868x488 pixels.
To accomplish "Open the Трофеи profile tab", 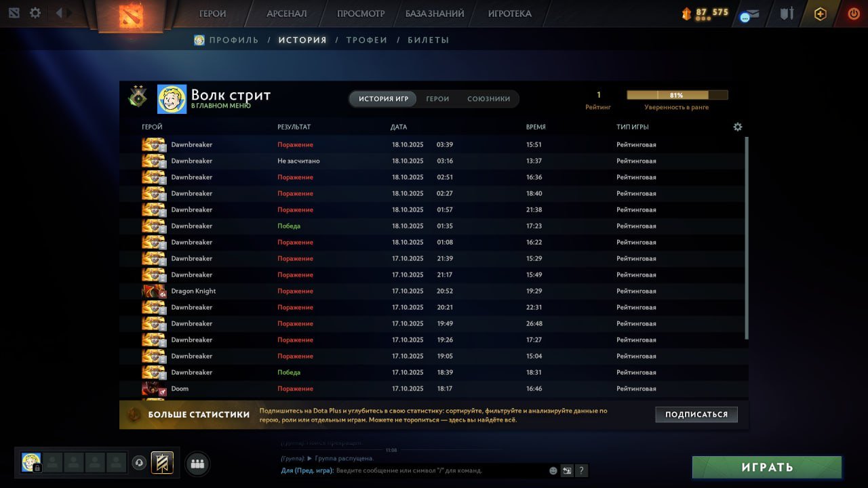I will (366, 40).
